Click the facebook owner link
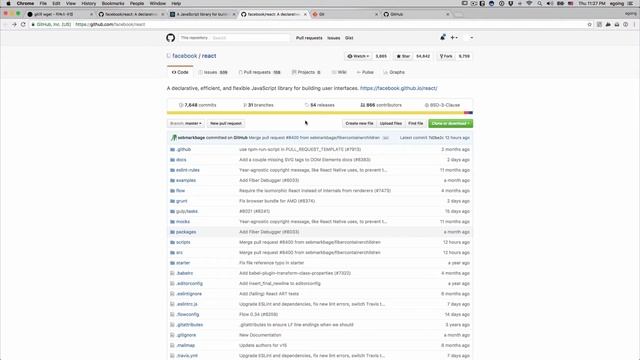The height and width of the screenshot is (360, 640). click(184, 56)
